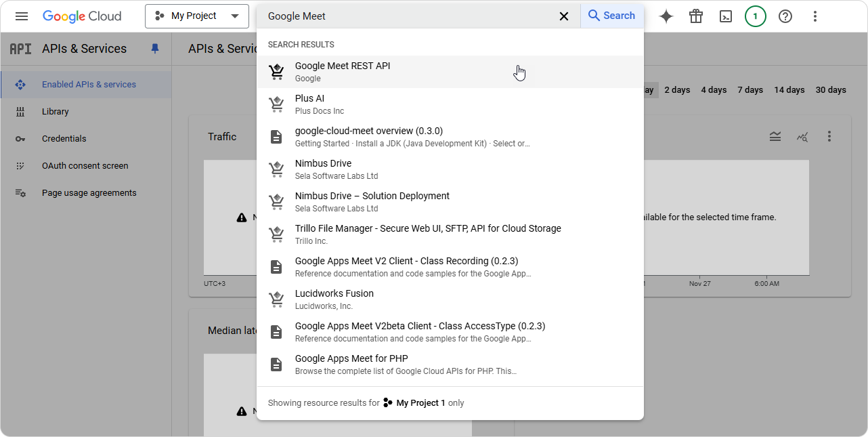Open the My Project selector dropdown
Image resolution: width=868 pixels, height=437 pixels.
(197, 16)
